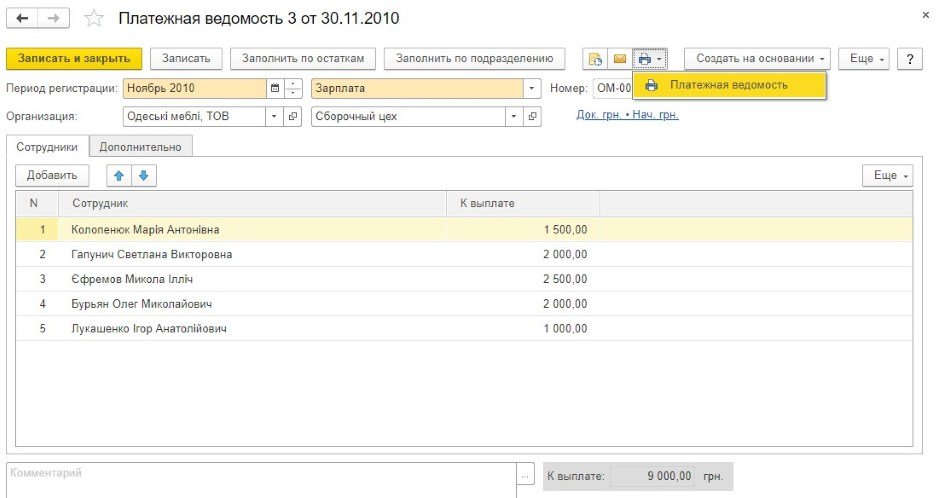Open the printer icon dropdown
Image resolution: width=940 pixels, height=498 pixels.
649,59
